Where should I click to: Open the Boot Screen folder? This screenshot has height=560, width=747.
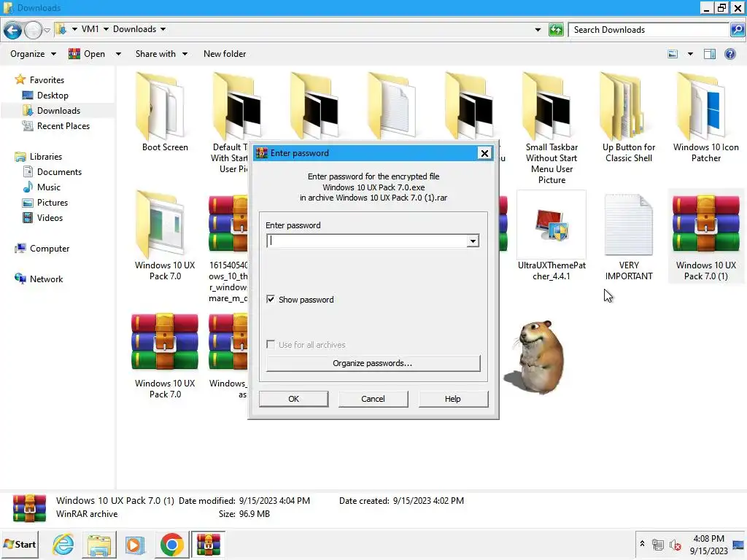click(165, 112)
